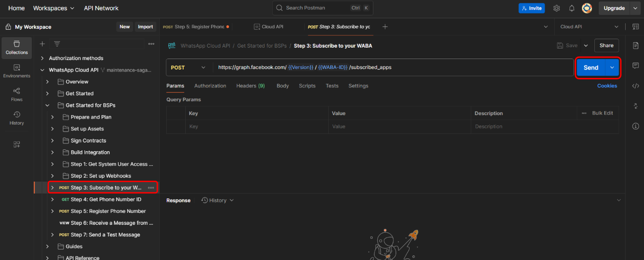Open the notifications bell

click(x=572, y=8)
